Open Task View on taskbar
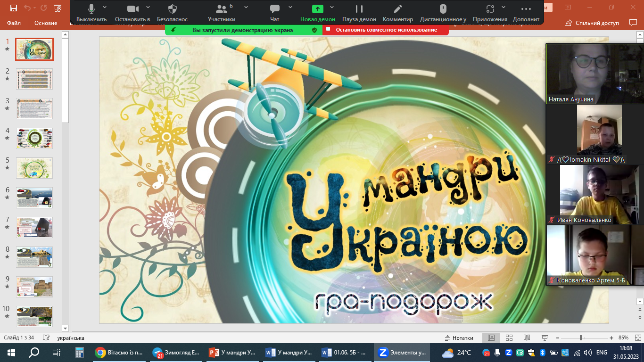The height and width of the screenshot is (362, 644). click(x=57, y=352)
